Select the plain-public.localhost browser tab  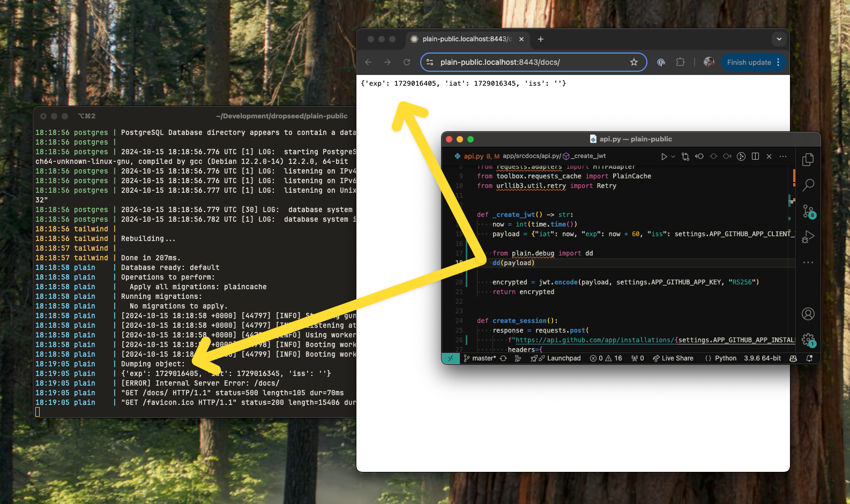click(466, 39)
